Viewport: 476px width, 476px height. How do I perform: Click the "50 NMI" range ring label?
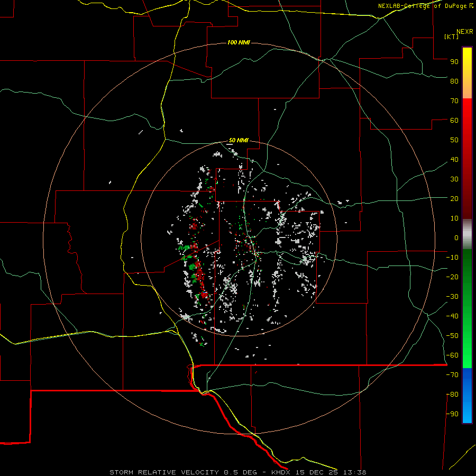pyautogui.click(x=239, y=140)
